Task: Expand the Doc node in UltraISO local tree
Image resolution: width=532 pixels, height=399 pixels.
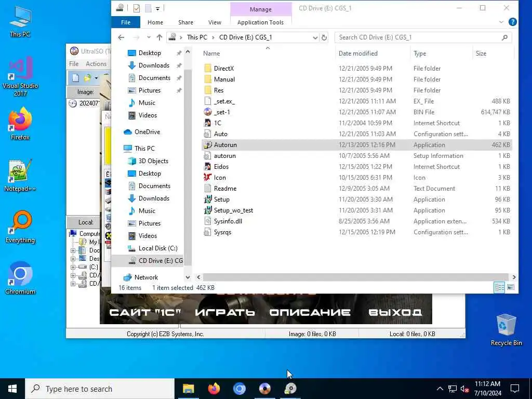Action: pos(73,251)
